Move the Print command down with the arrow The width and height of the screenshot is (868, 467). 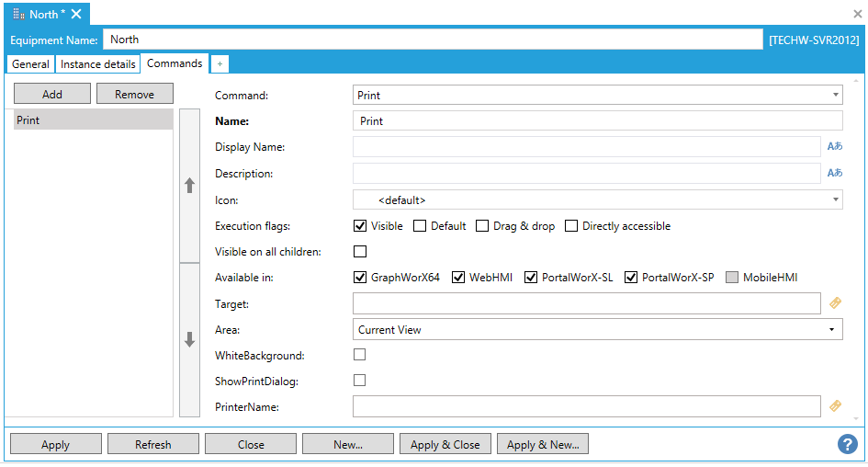click(190, 339)
